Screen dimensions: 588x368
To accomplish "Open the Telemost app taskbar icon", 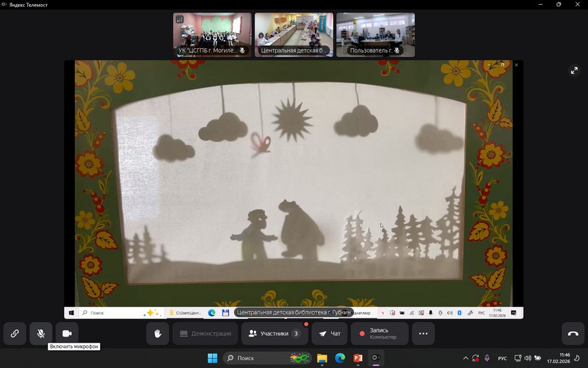I will click(x=376, y=358).
